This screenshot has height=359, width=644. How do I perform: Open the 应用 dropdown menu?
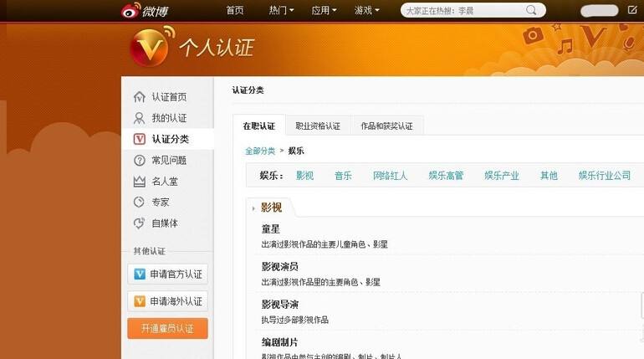click(x=324, y=10)
